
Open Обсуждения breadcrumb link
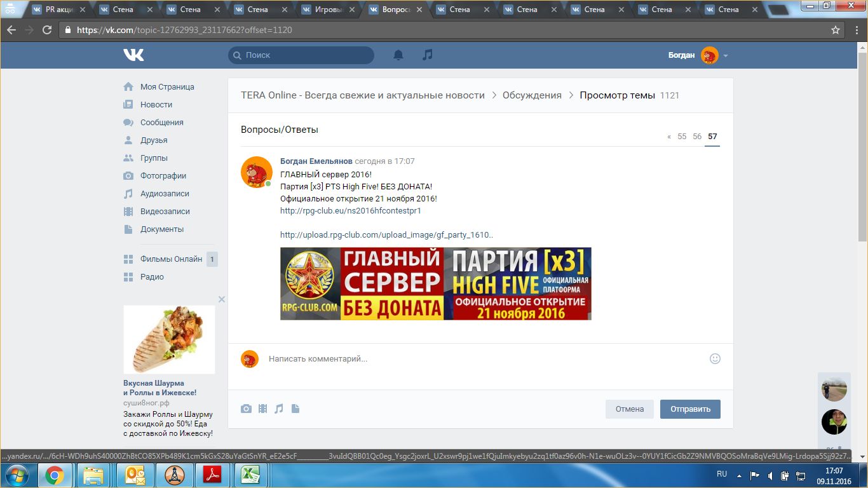click(x=532, y=95)
